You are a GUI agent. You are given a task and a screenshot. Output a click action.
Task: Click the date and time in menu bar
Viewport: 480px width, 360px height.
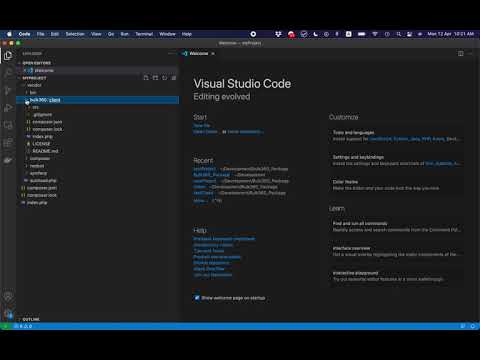pos(451,34)
